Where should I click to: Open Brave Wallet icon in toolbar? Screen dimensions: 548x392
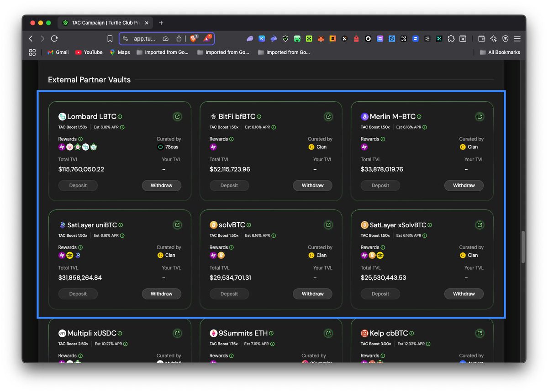pyautogui.click(x=482, y=39)
